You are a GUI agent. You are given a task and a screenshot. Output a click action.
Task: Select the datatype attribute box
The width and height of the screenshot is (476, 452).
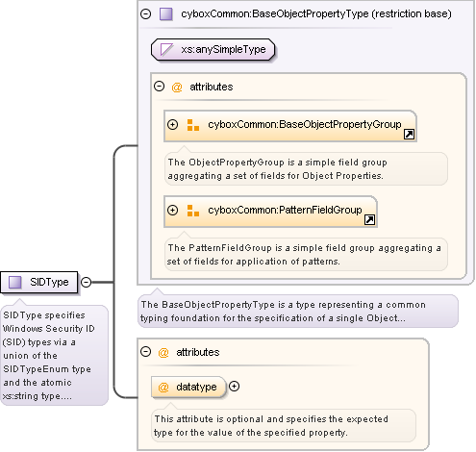click(x=188, y=387)
